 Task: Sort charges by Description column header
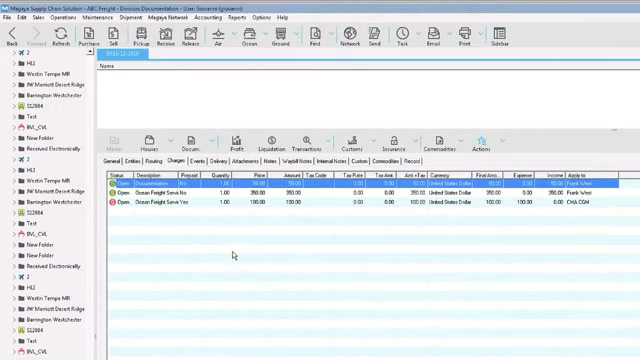(156, 175)
